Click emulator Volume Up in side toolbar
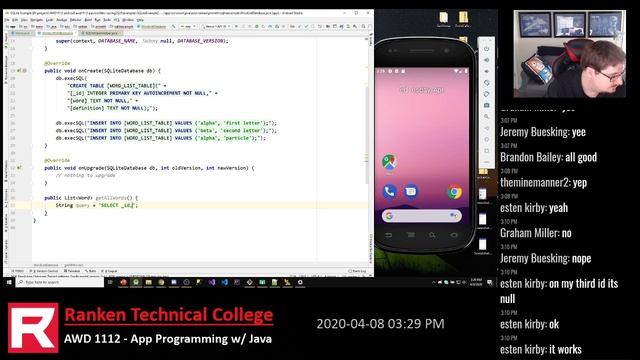The width and height of the screenshot is (640, 360). click(487, 60)
